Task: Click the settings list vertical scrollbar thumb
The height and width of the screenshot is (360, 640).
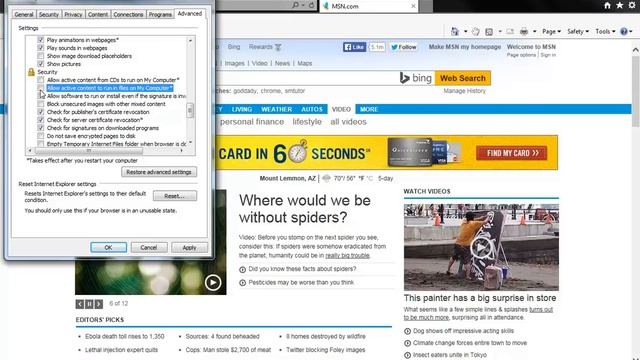Action: [x=190, y=111]
